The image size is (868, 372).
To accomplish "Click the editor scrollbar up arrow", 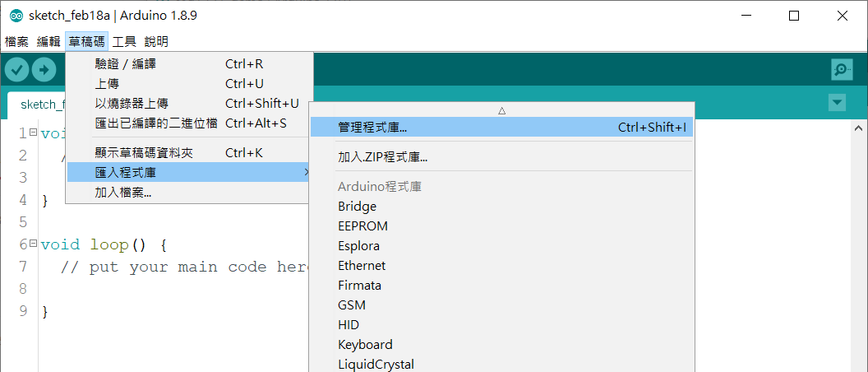I will point(859,128).
